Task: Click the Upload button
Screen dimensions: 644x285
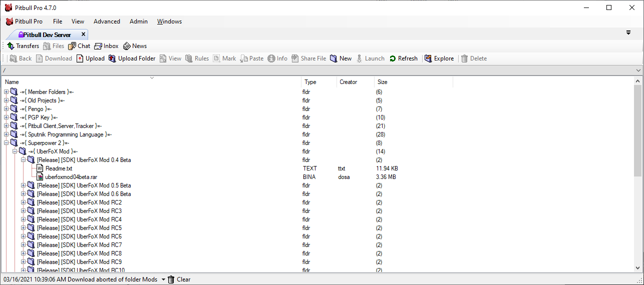Action: point(90,58)
